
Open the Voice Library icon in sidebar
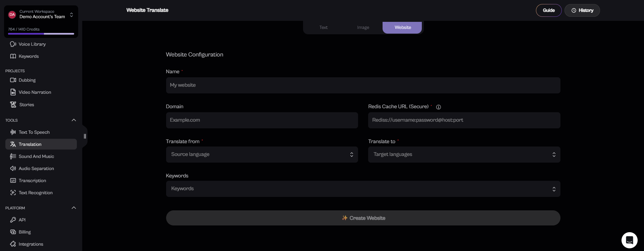click(x=13, y=44)
